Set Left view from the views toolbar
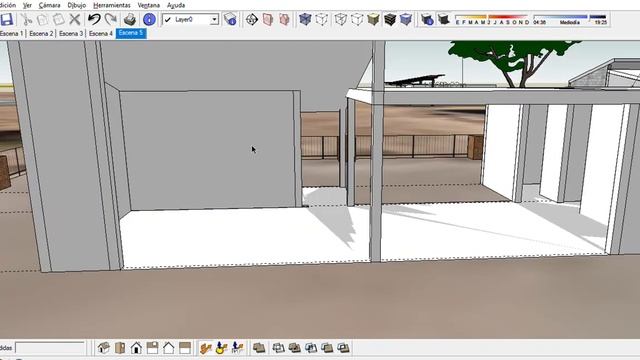Viewport: 640px width, 360px height. pyautogui.click(x=185, y=348)
